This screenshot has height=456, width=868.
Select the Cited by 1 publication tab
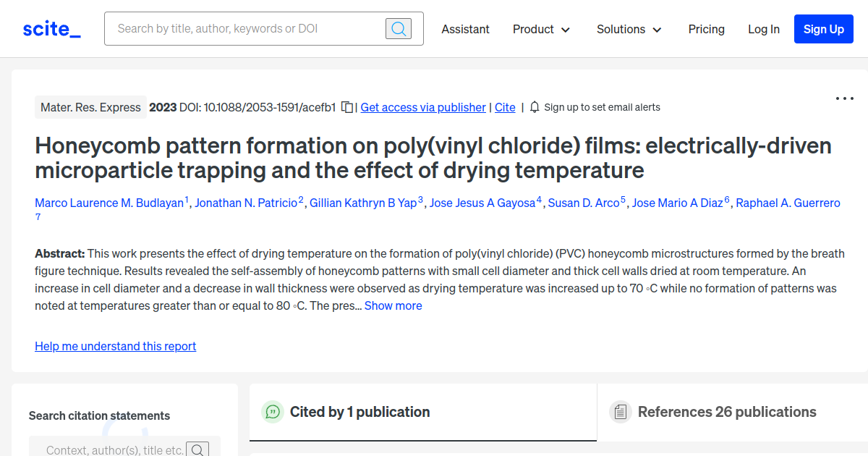(x=360, y=412)
